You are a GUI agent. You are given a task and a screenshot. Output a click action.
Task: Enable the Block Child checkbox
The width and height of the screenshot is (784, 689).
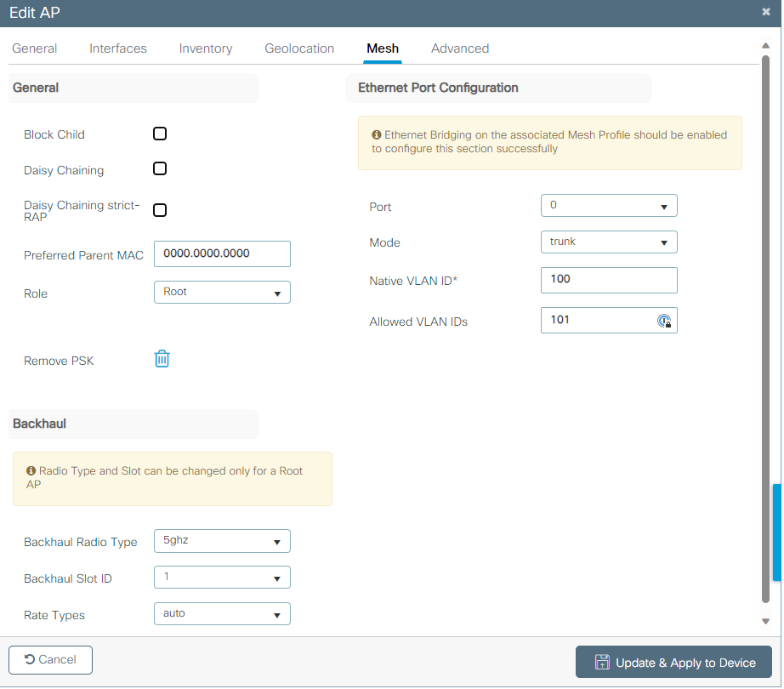[160, 134]
